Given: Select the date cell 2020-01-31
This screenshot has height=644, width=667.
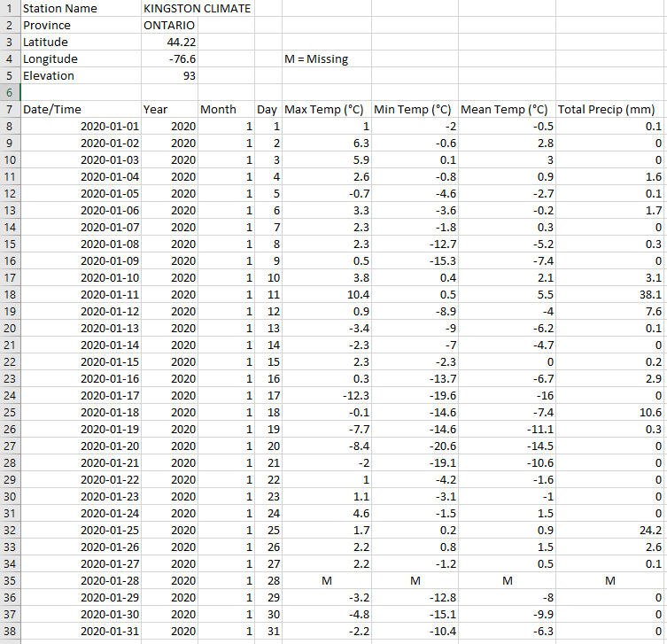Looking at the screenshot, I should pos(81,632).
